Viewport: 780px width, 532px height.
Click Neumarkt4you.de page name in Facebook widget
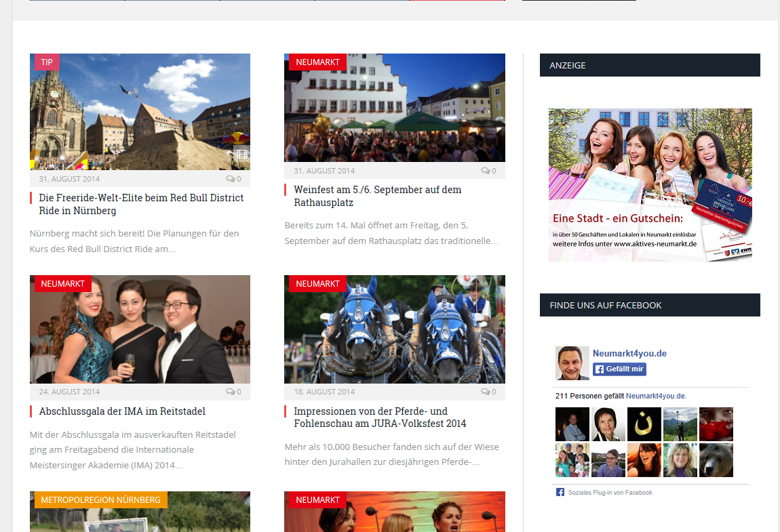629,354
